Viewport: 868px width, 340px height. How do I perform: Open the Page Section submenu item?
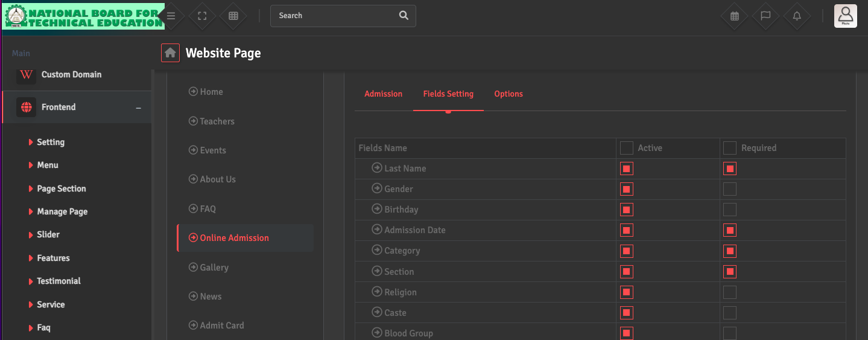(x=61, y=188)
